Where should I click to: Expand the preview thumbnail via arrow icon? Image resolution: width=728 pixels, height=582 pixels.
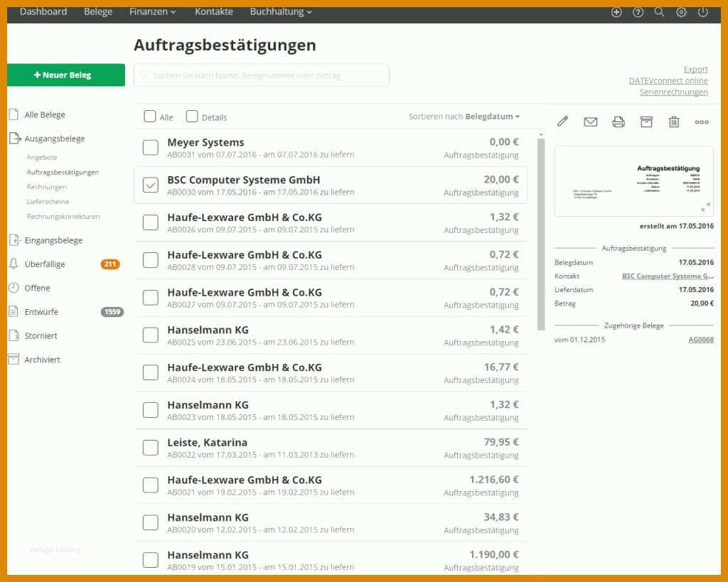click(706, 207)
